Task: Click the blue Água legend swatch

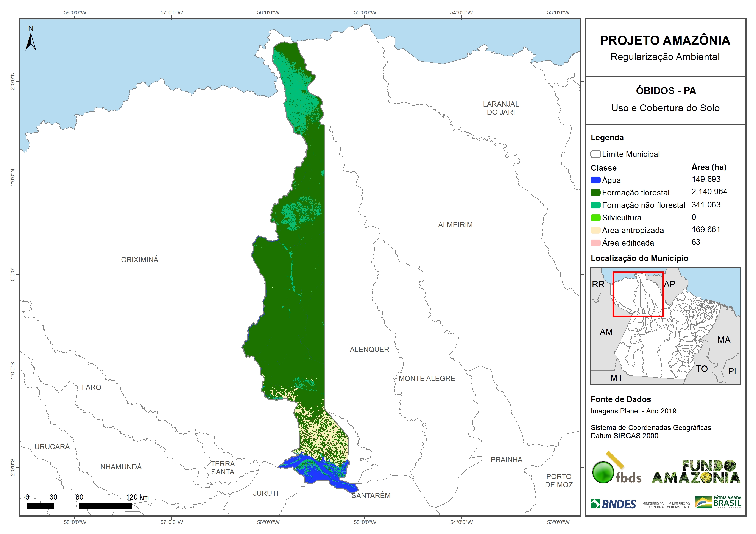Action: point(595,180)
